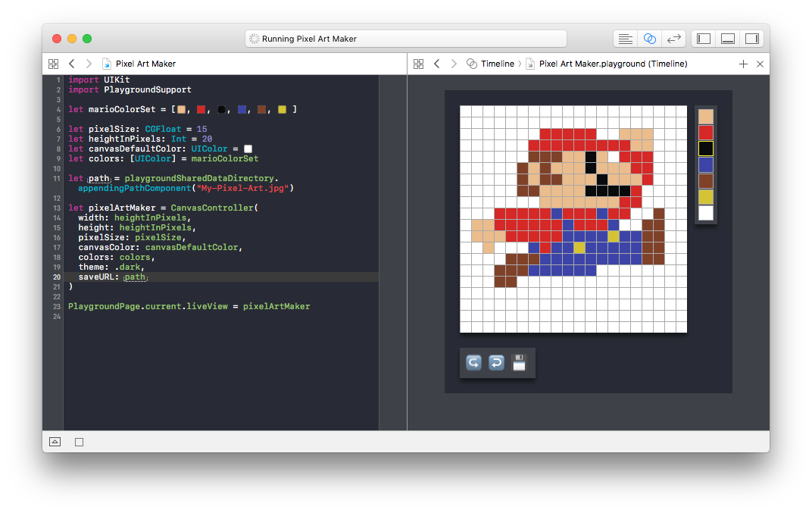Go back in Timeline pane history

[x=437, y=64]
